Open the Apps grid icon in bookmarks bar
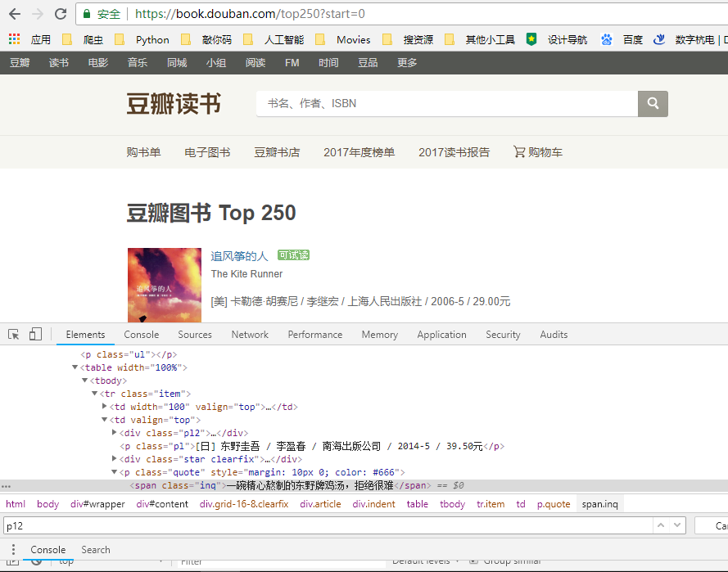Viewport: 728px width, 572px height. [x=15, y=39]
